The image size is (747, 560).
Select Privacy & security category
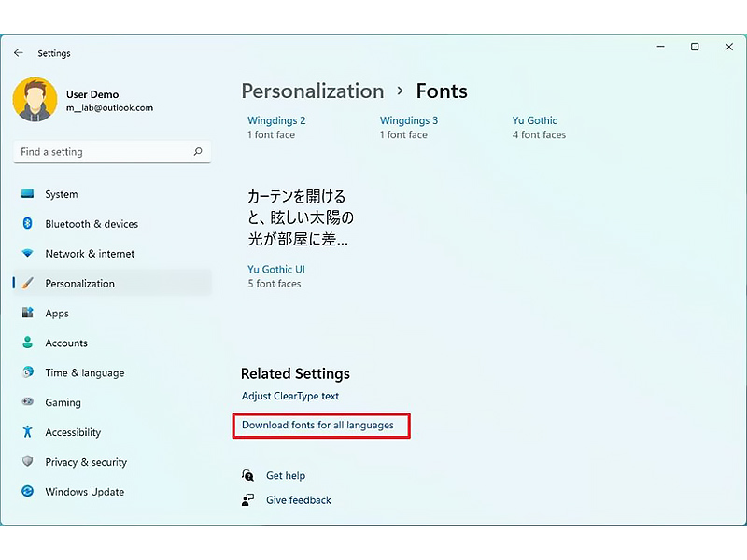[112, 462]
